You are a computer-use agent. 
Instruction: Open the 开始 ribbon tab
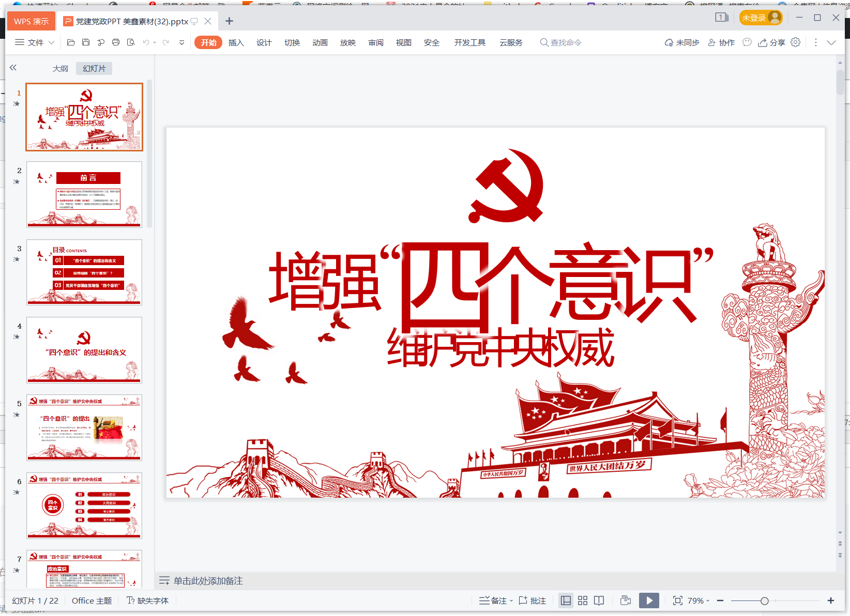click(x=208, y=42)
